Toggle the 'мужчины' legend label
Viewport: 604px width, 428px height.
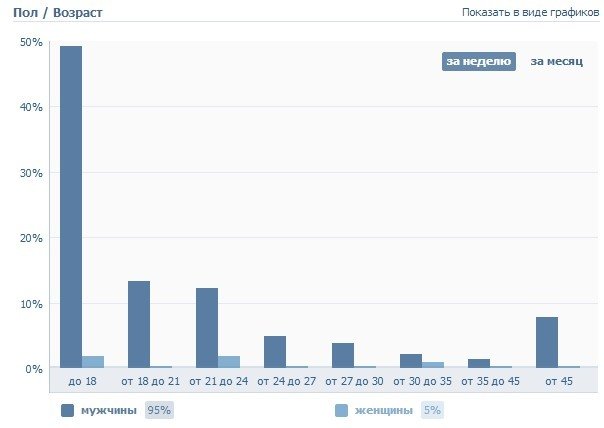[x=110, y=410]
